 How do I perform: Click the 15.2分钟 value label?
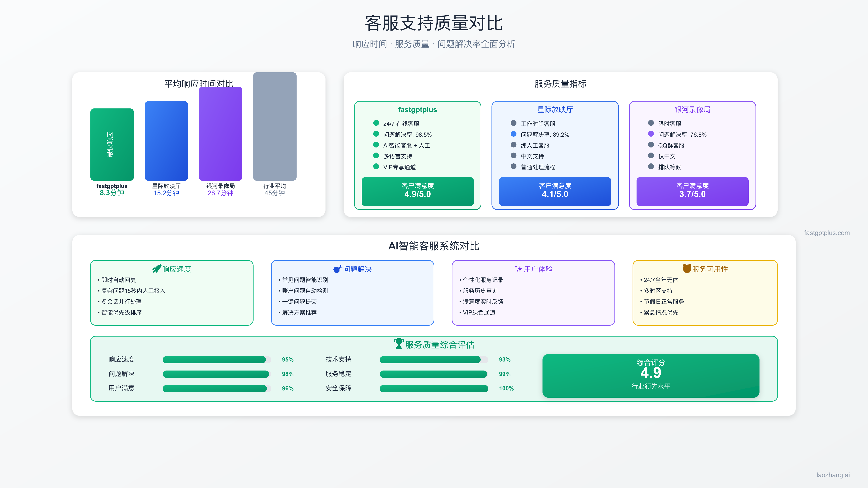point(166,193)
